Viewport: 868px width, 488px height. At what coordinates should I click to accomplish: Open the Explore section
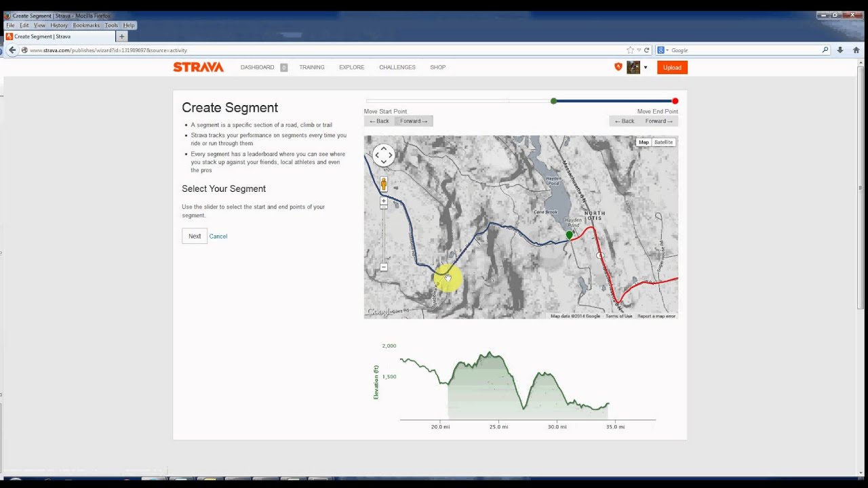(x=351, y=67)
